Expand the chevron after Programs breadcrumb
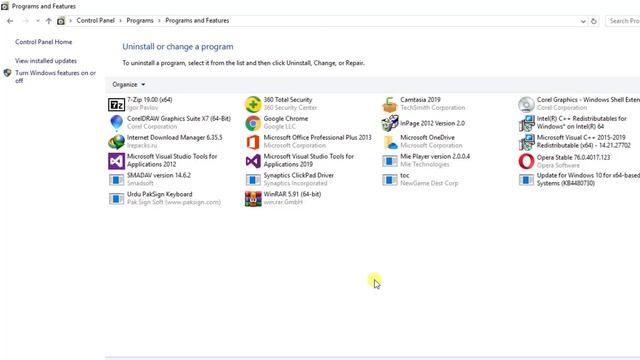The image size is (640, 360). click(159, 21)
